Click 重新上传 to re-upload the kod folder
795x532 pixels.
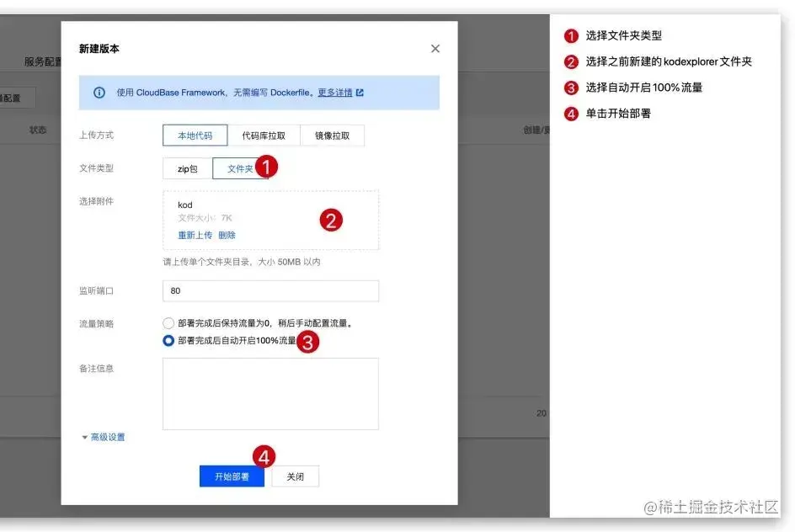coord(195,235)
